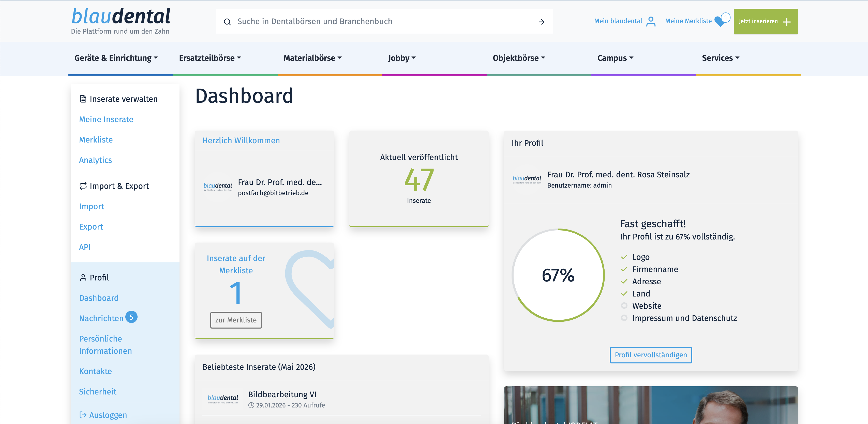Open the Jobby dropdown menu
868x424 pixels.
click(402, 58)
